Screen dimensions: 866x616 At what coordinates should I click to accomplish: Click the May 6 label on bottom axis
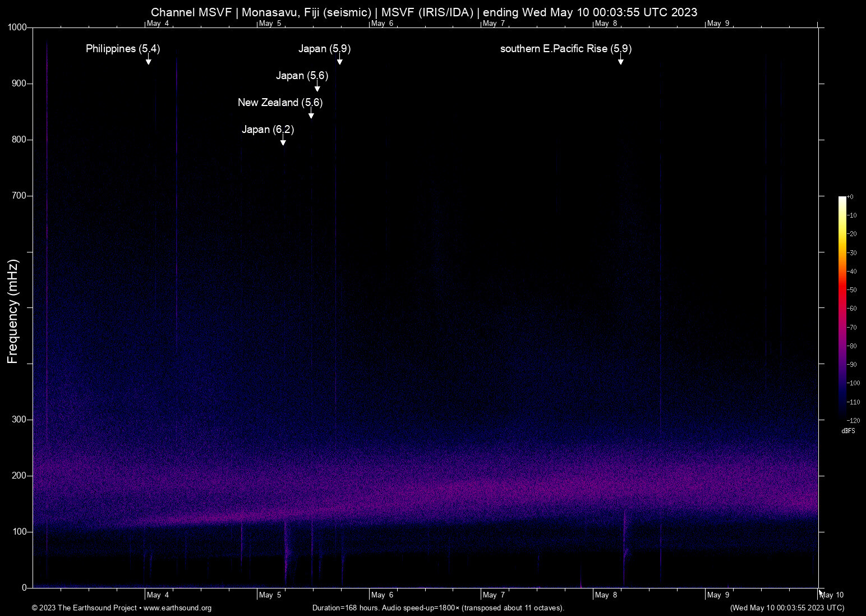tap(383, 595)
